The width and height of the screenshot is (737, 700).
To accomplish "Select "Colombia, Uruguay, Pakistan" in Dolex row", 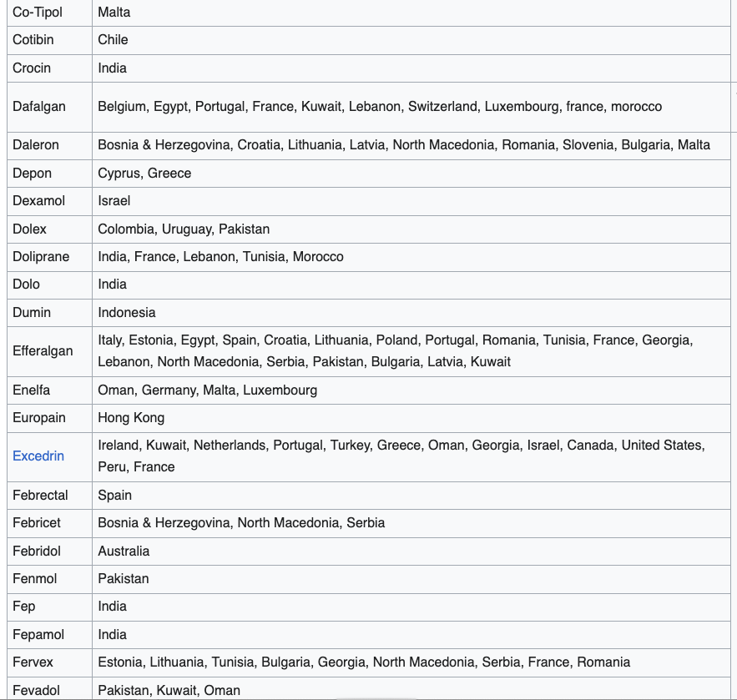I will tap(184, 229).
